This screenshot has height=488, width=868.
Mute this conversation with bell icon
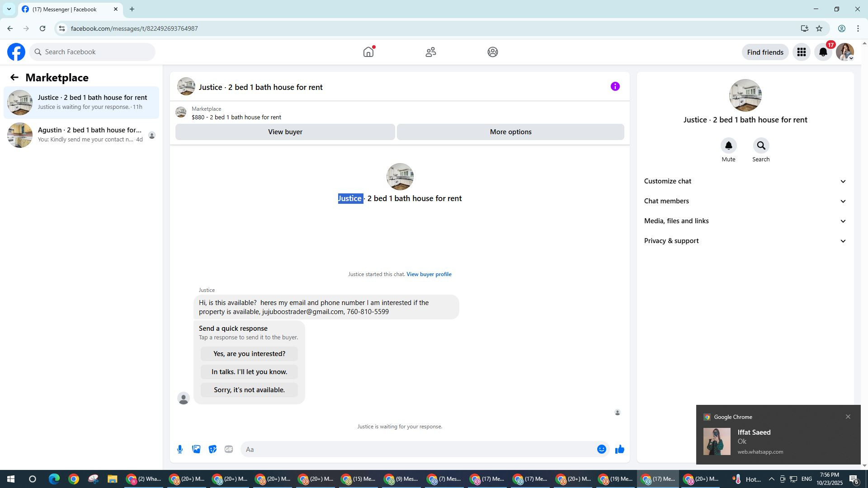728,146
